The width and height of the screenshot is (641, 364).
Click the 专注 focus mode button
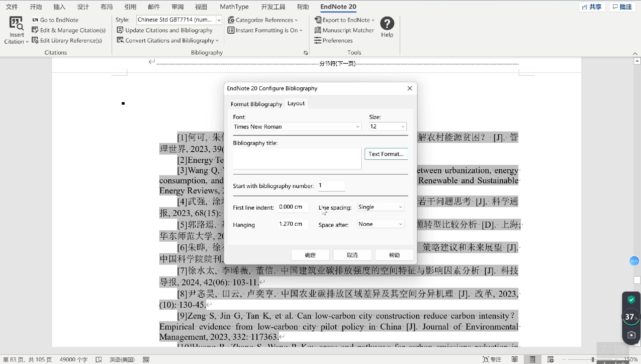point(492,360)
